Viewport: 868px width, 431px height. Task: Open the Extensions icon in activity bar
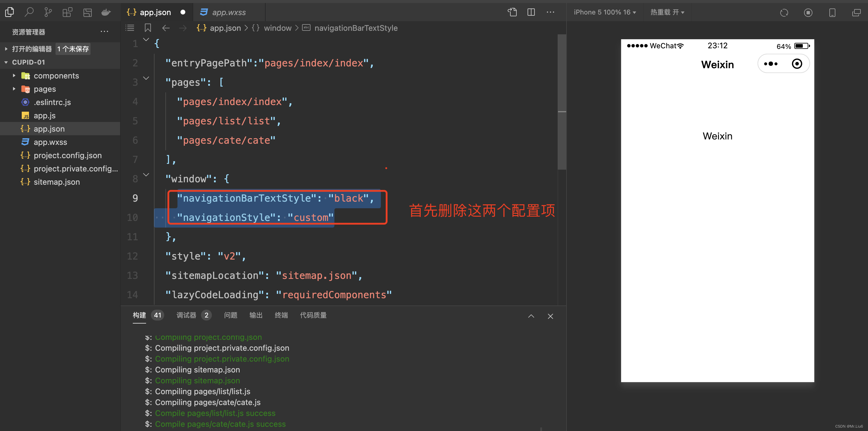click(67, 12)
